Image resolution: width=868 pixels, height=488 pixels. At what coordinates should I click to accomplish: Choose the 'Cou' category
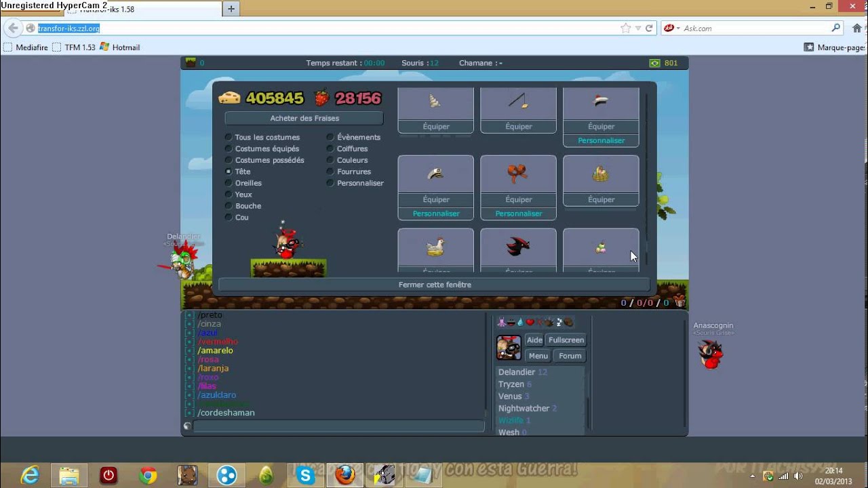pyautogui.click(x=237, y=218)
